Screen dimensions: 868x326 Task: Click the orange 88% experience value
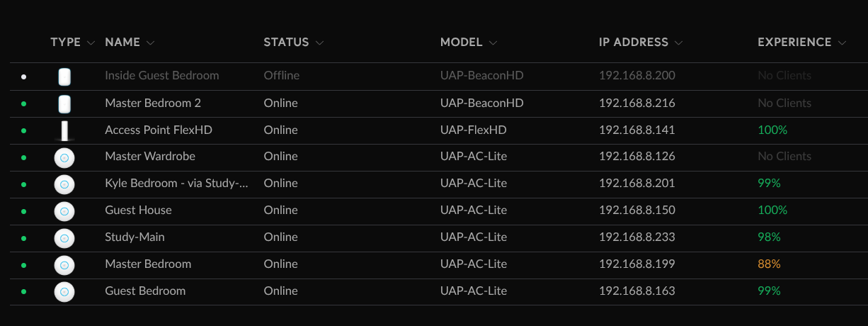coord(769,264)
